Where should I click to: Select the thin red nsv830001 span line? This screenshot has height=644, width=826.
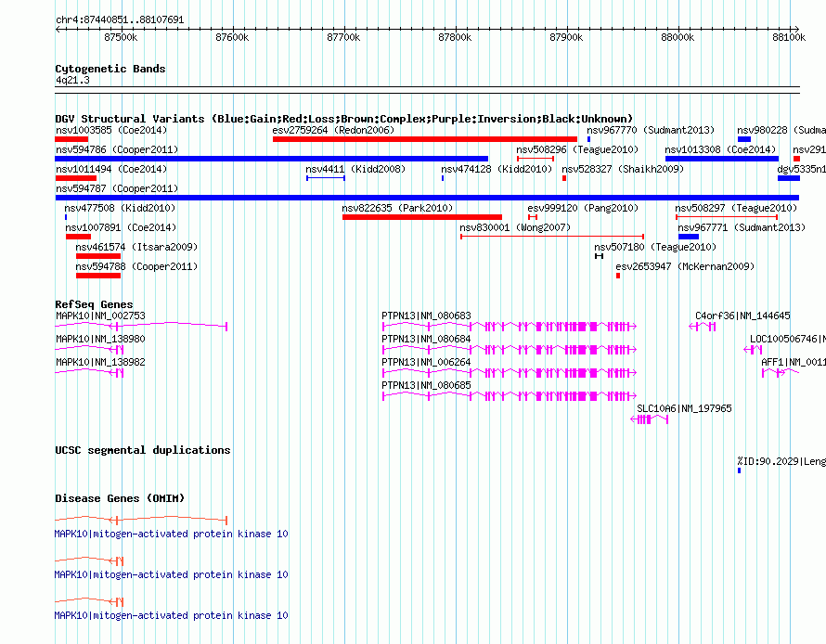(x=552, y=237)
